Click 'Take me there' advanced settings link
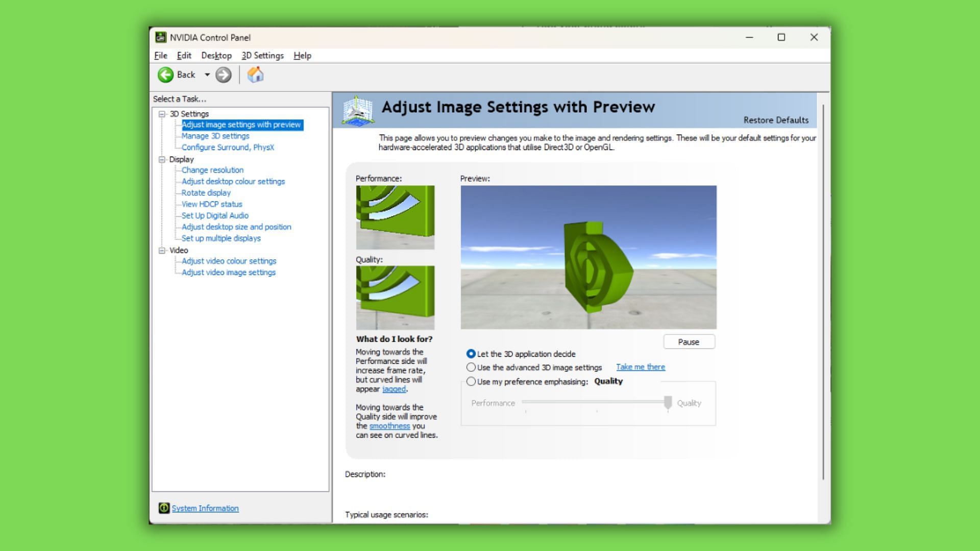This screenshot has height=551, width=980. 640,367
